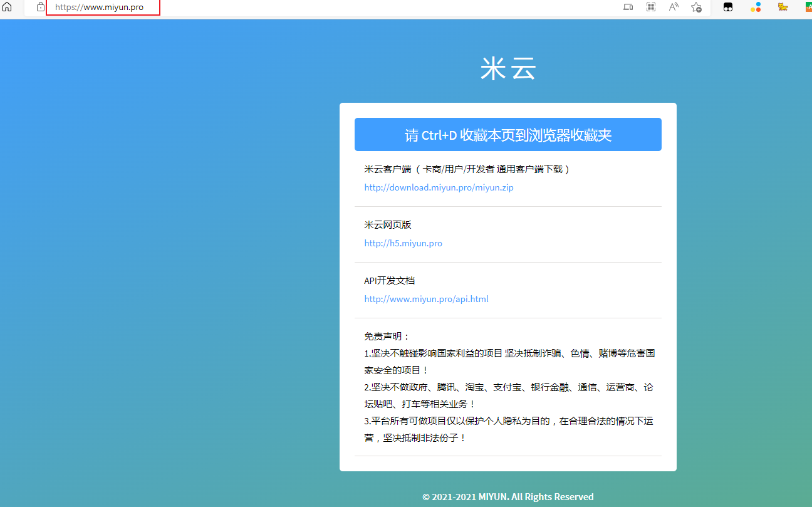This screenshot has width=812, height=507.
Task: Click disclaimer line starting with 3.平台所有可做项目
Action: point(508,429)
